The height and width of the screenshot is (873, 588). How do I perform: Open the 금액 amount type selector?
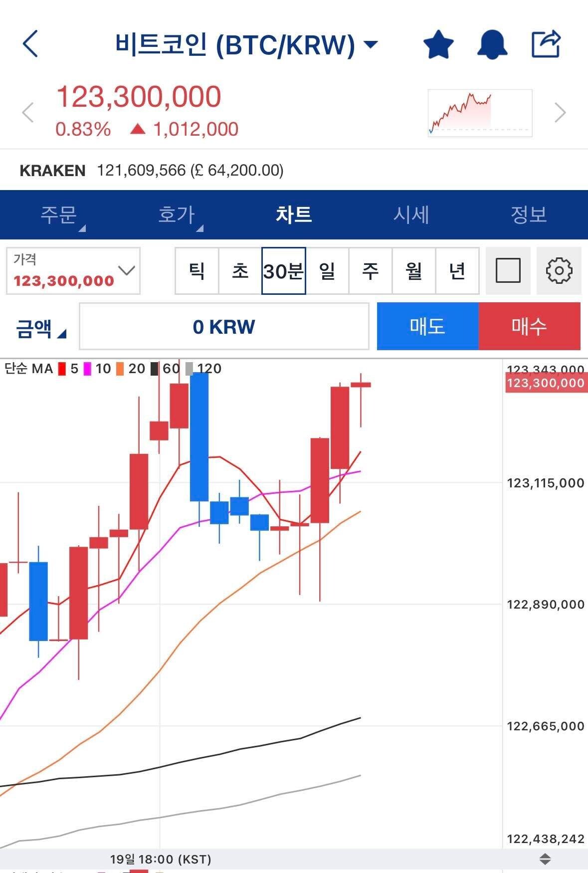click(x=39, y=327)
